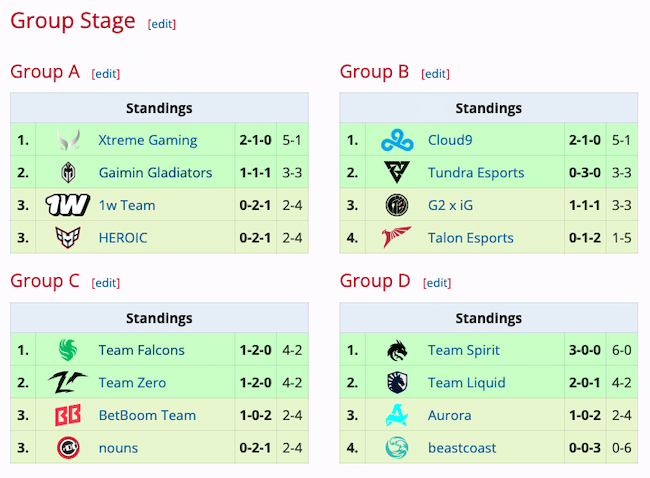This screenshot has width=650, height=478.
Task: Open the G2 x iG link
Action: click(x=456, y=206)
